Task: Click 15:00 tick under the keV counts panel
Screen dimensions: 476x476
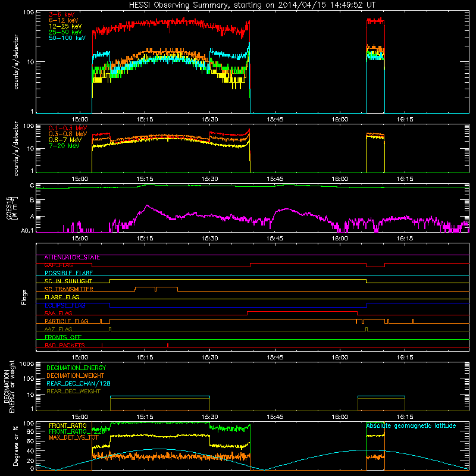Action: click(x=80, y=120)
